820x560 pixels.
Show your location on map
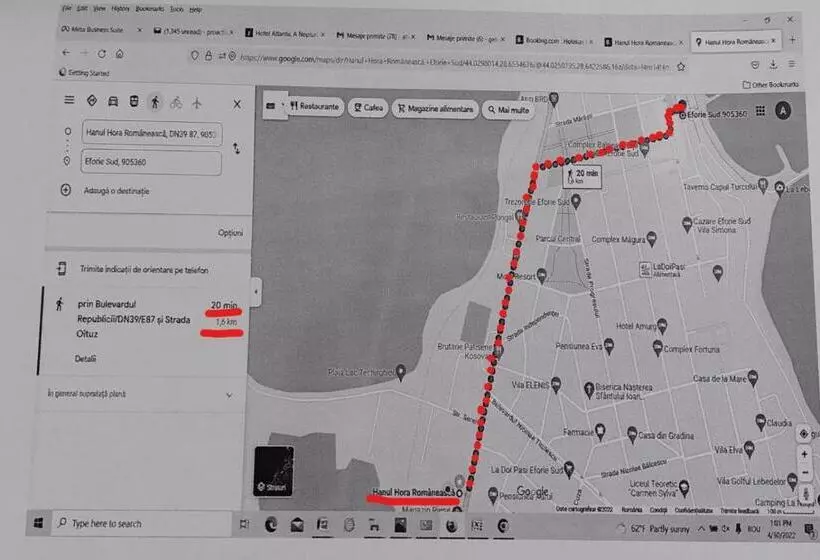point(804,433)
